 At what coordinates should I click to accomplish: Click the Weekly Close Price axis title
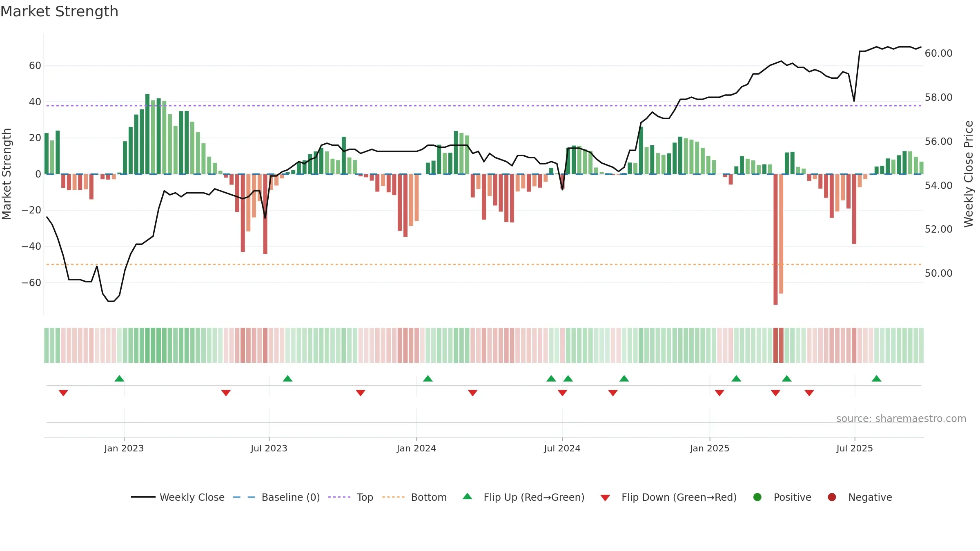point(969,174)
